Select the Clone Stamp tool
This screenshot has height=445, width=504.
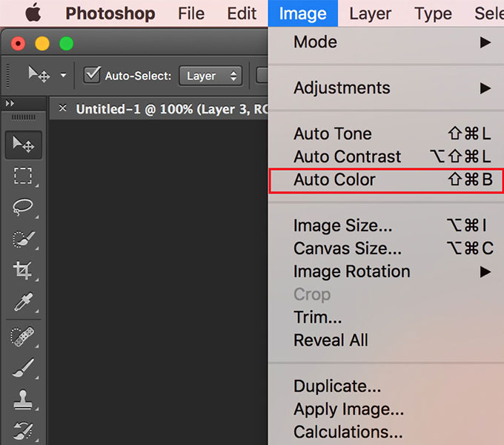tap(23, 399)
